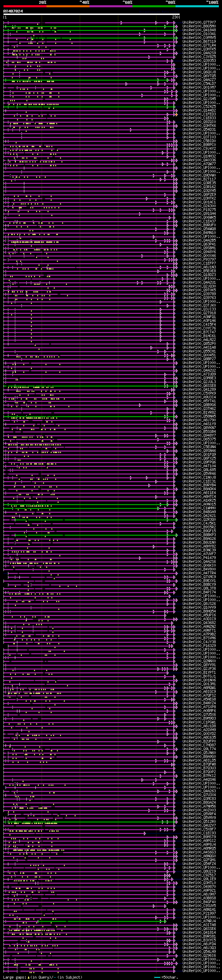Select hit UniRef100_Q144D2
The image size is (222, 980).
point(199,110)
